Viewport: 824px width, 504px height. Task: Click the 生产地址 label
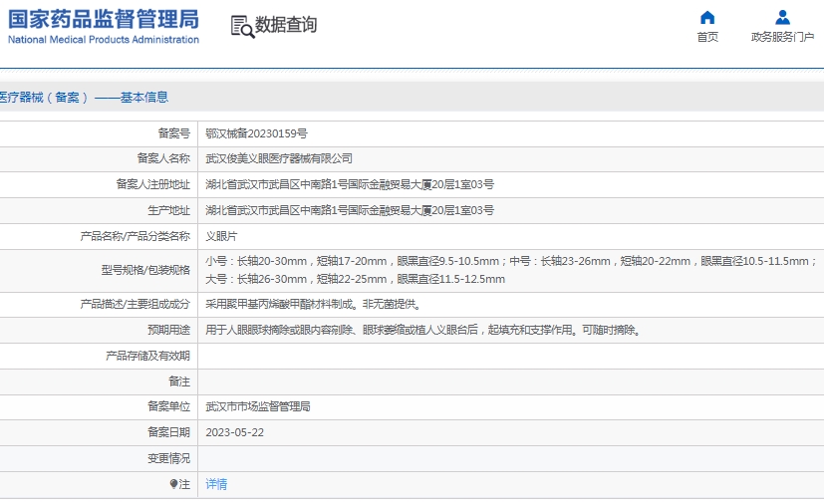[168, 211]
